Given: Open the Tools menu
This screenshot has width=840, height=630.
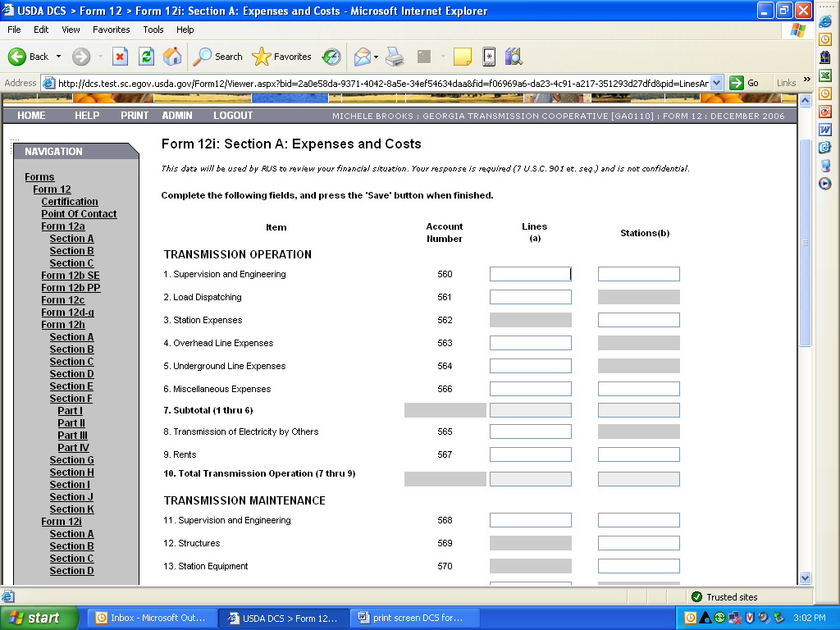Looking at the screenshot, I should pyautogui.click(x=153, y=30).
